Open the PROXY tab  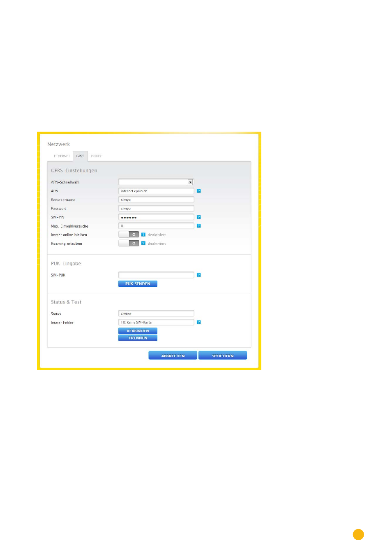point(96,156)
